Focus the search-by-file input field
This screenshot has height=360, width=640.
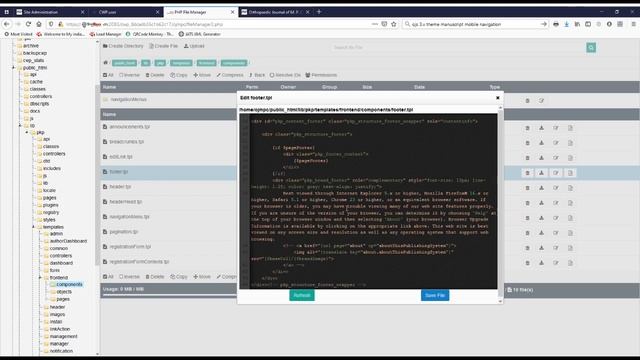[x=457, y=48]
